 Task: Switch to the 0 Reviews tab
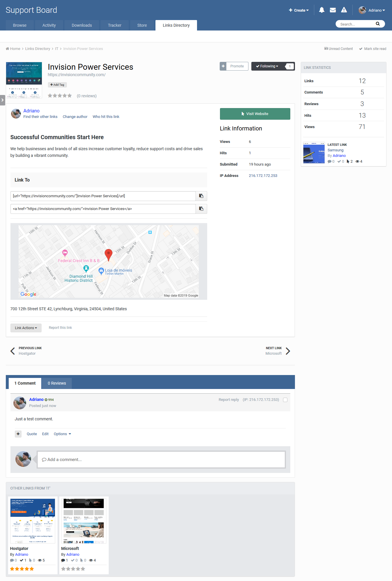coord(57,383)
